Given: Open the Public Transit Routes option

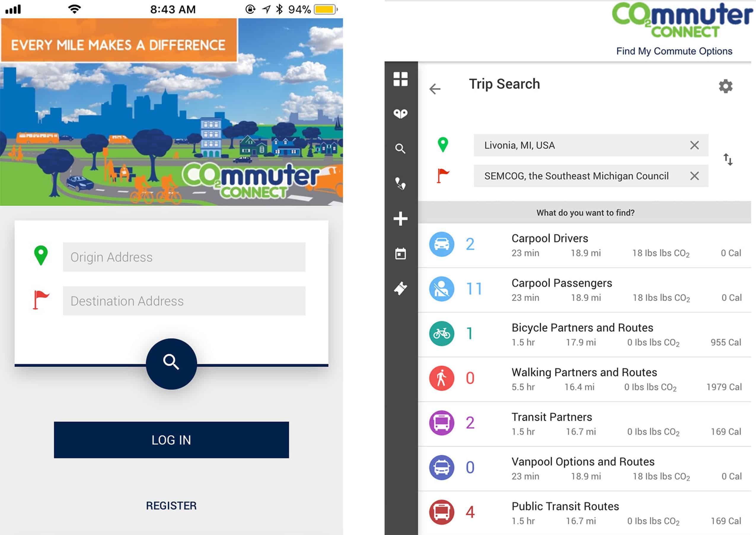Looking at the screenshot, I should [x=584, y=512].
